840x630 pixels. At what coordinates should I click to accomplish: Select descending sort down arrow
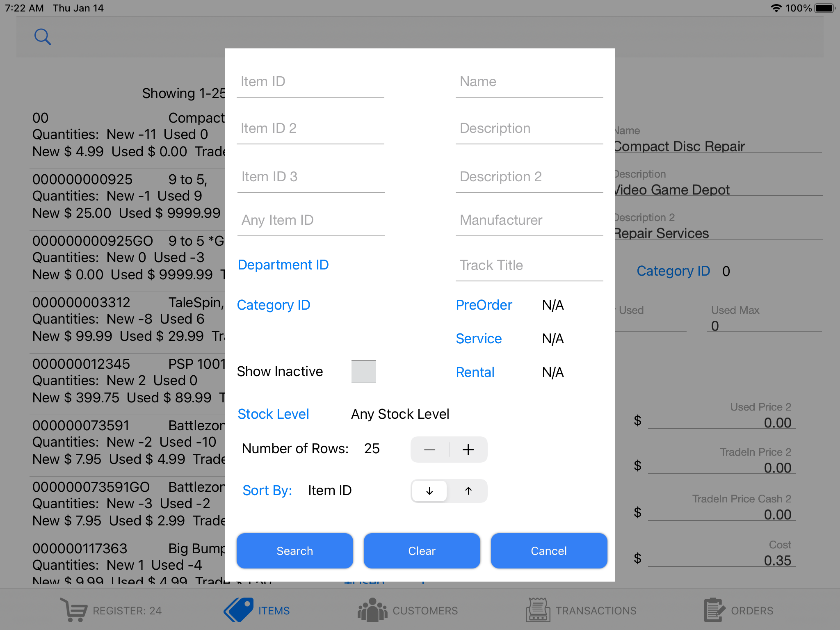click(x=429, y=491)
